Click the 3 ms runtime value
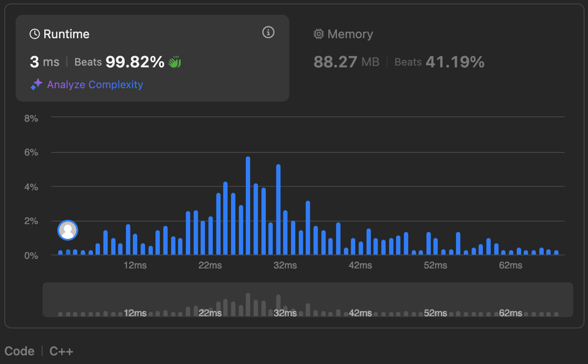Viewport: 588px width, 364px height. click(x=45, y=62)
